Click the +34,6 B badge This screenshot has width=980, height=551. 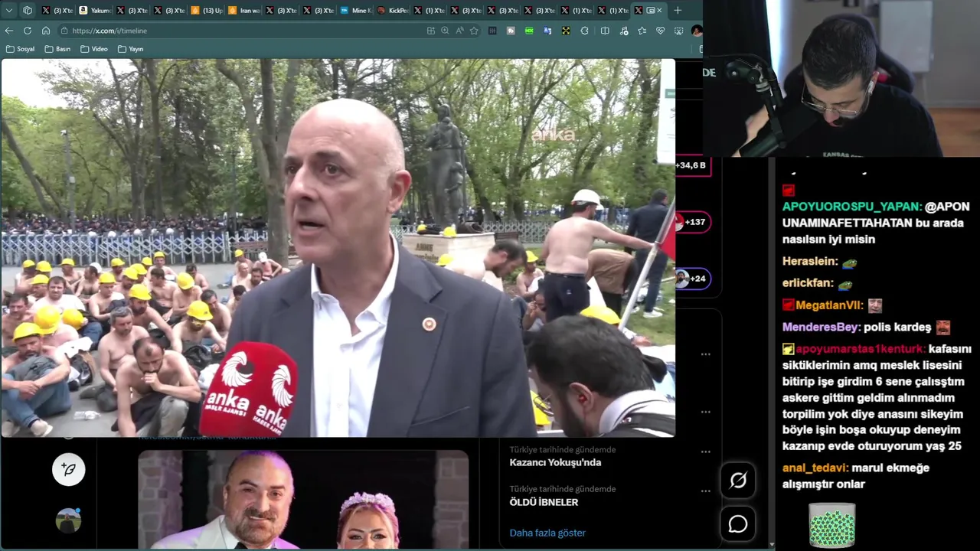pyautogui.click(x=691, y=165)
